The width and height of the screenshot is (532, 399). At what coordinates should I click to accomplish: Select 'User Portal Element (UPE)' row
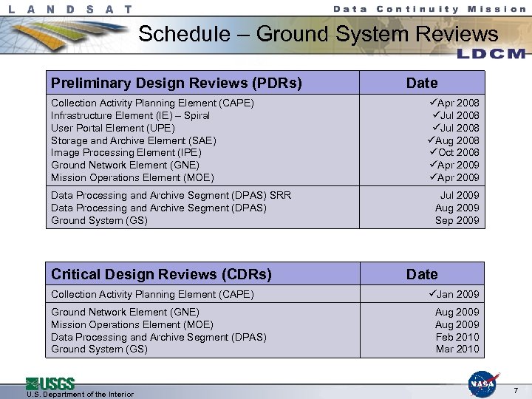click(x=113, y=128)
